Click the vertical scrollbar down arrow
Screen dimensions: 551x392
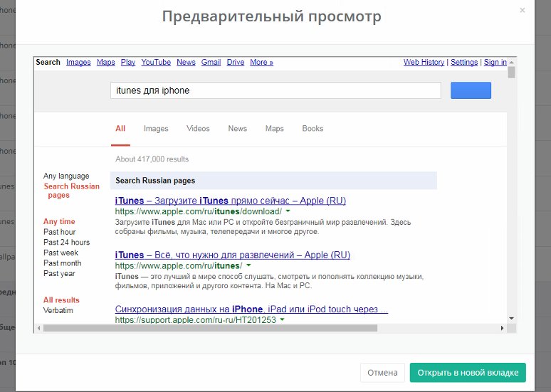coord(512,318)
